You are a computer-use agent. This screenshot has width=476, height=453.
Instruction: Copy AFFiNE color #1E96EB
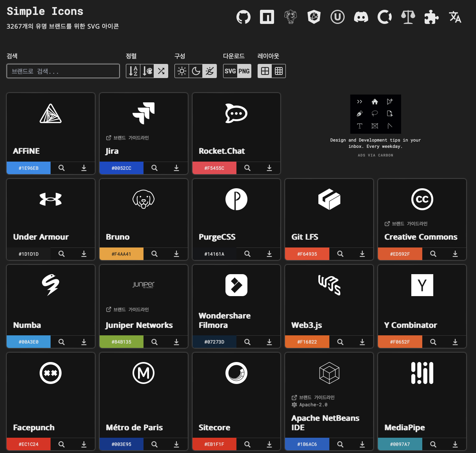pyautogui.click(x=29, y=168)
